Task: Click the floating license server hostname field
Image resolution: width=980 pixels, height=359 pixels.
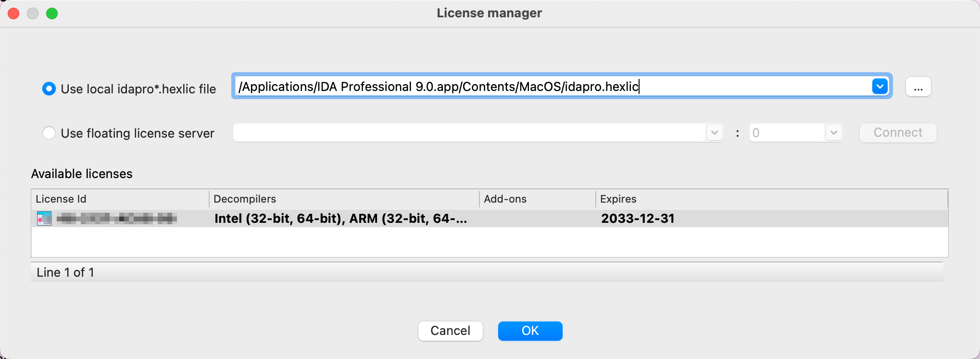Action: click(469, 133)
